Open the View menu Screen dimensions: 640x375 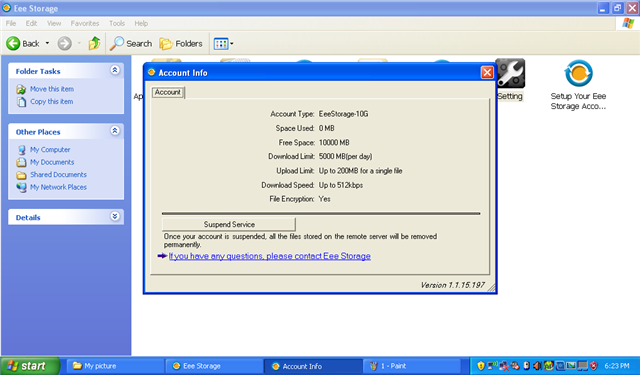pyautogui.click(x=54, y=23)
